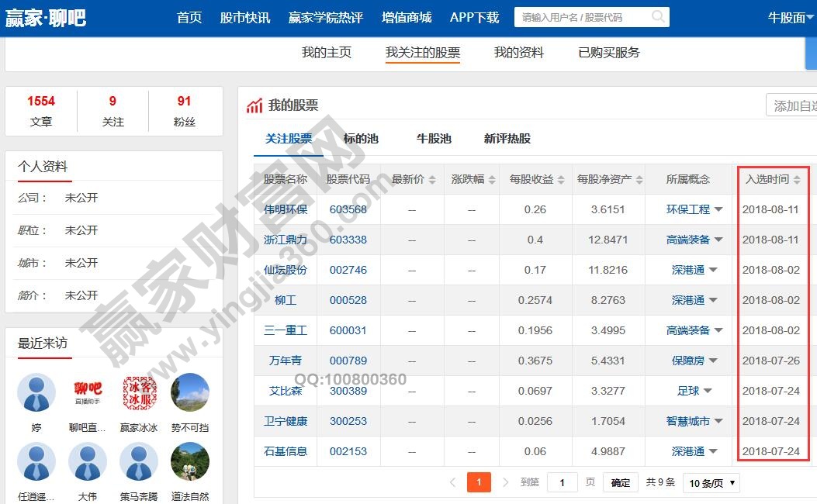Switch to the 牛股池 tab
This screenshot has height=504, width=817.
point(434,139)
